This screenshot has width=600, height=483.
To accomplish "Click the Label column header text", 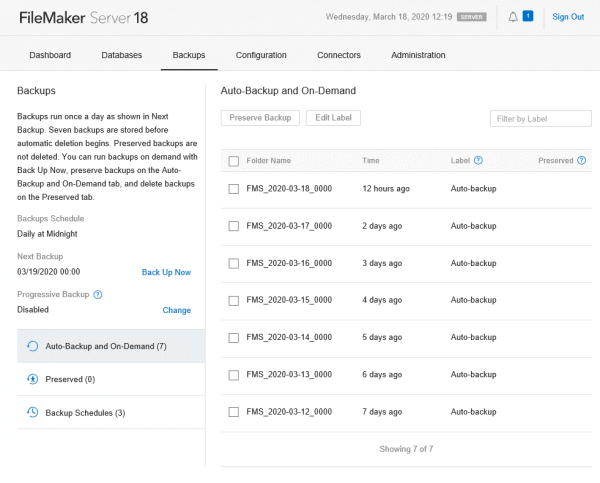I will pyautogui.click(x=460, y=160).
